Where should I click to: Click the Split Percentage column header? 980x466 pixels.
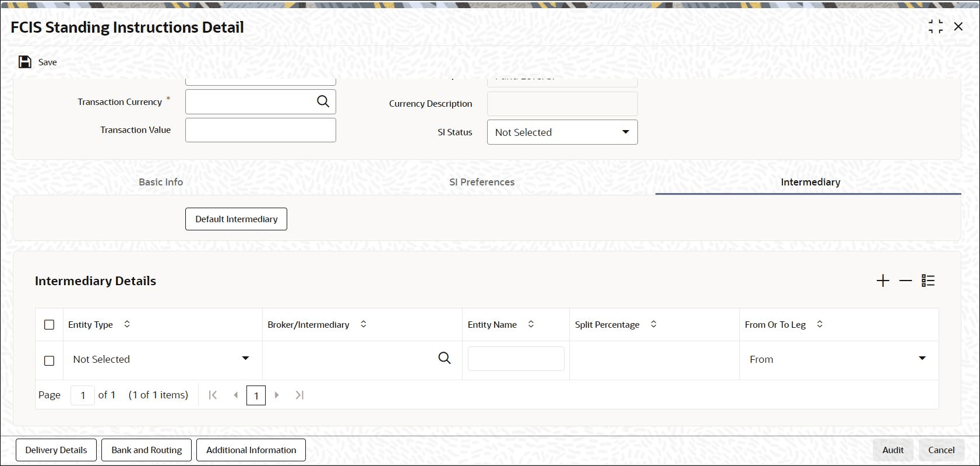[x=607, y=325]
